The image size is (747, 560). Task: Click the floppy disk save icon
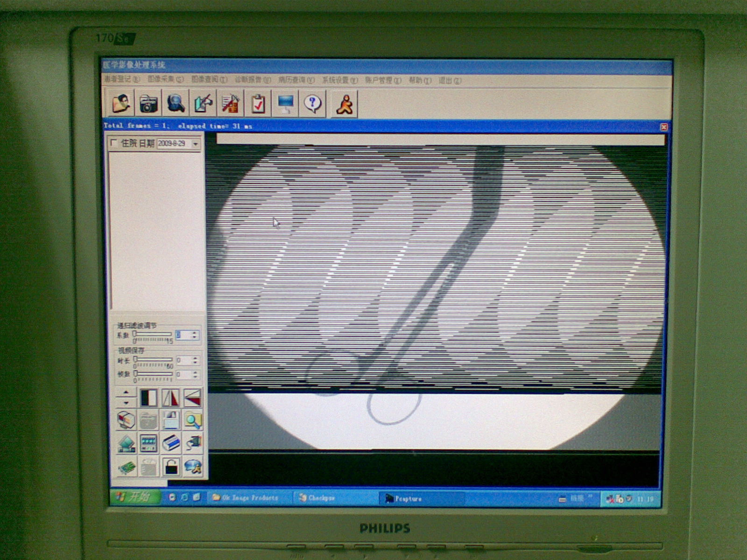point(171,420)
